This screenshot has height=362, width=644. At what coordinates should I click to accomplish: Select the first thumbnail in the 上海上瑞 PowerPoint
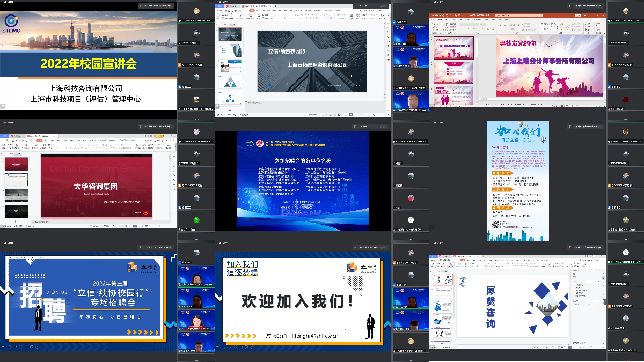pyautogui.click(x=454, y=48)
